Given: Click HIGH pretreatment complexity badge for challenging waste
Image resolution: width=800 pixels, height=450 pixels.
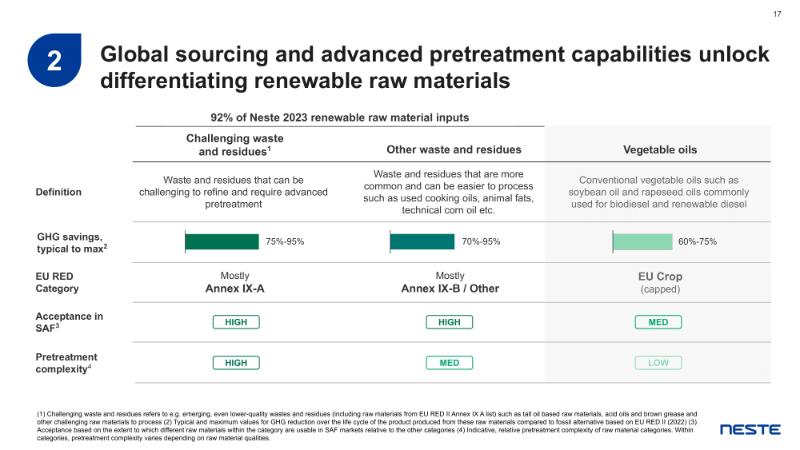Looking at the screenshot, I should coord(236,362).
